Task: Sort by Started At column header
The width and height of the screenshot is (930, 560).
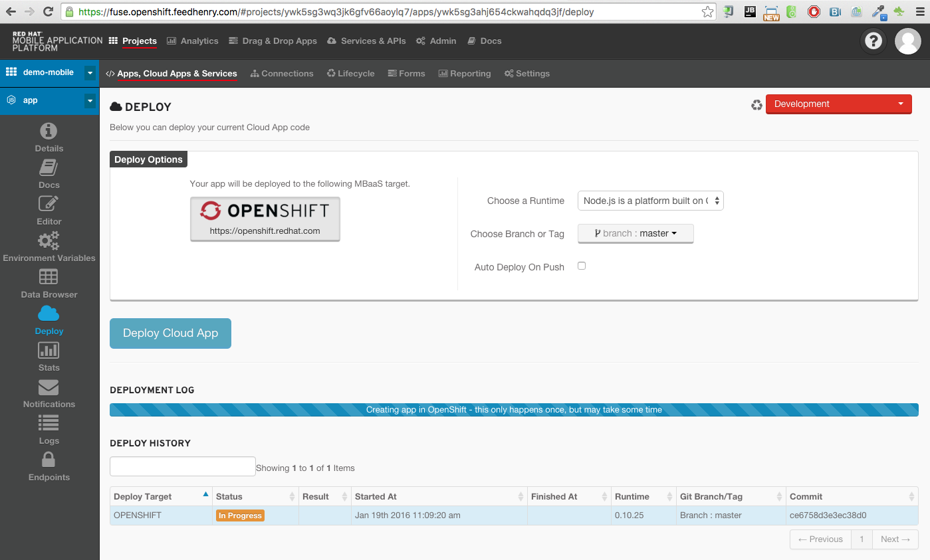Action: tap(439, 496)
